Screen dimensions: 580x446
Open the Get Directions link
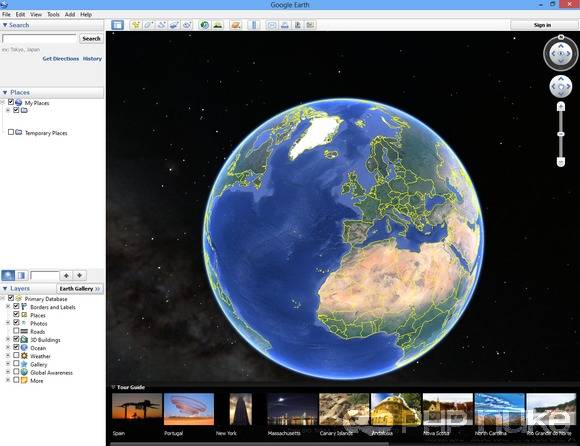click(x=61, y=58)
